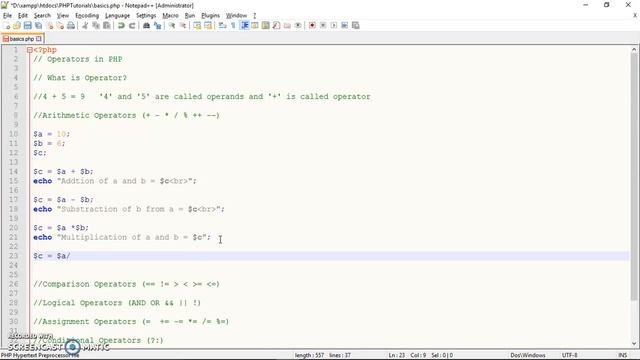
Task: Select the basics.php tab
Action: point(22,39)
